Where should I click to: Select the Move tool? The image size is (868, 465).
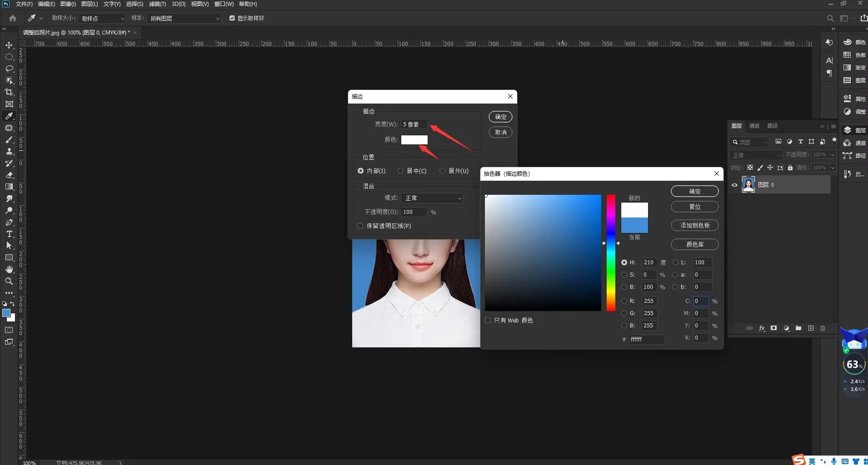click(x=9, y=45)
